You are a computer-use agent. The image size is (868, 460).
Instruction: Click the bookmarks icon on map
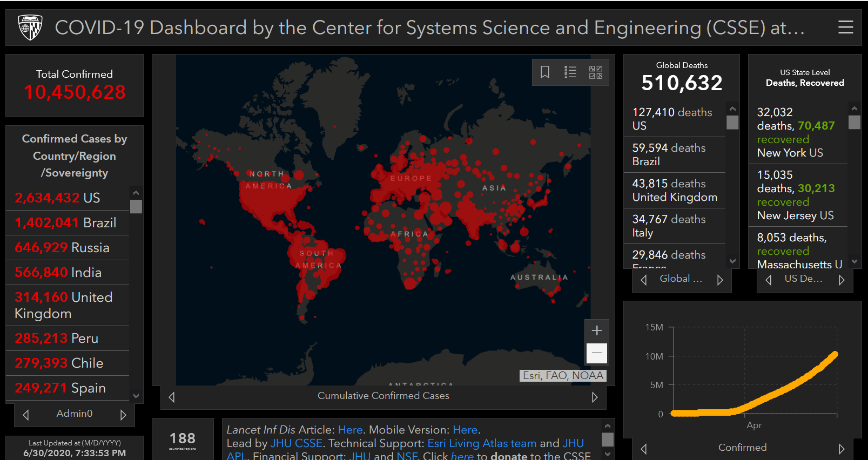click(x=545, y=72)
